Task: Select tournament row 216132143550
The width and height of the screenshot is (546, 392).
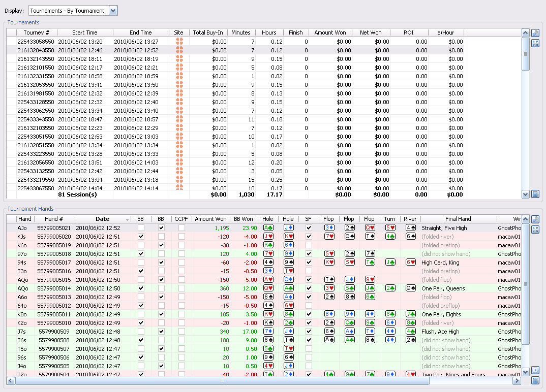Action: pyautogui.click(x=36, y=59)
